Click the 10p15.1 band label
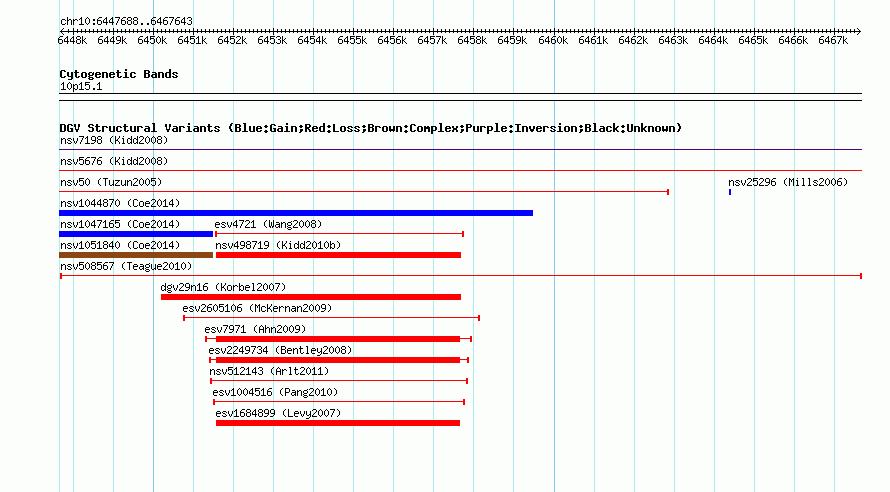This screenshot has width=890, height=492. click(81, 86)
